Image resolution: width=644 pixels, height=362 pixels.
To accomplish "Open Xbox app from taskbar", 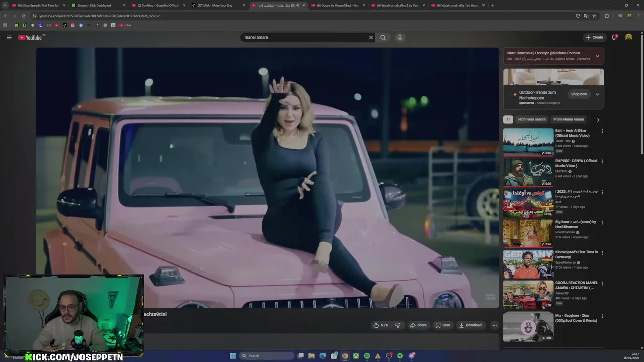I will point(356,356).
